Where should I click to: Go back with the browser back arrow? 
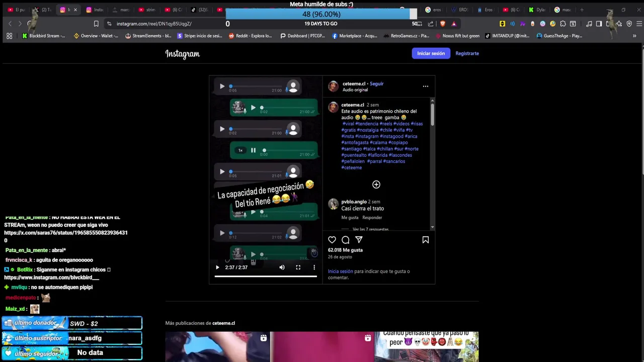tap(10, 24)
